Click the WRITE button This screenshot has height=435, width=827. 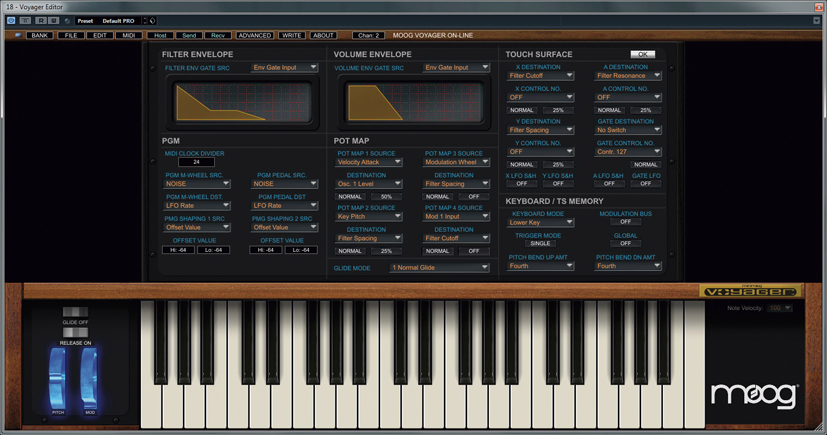tap(291, 35)
